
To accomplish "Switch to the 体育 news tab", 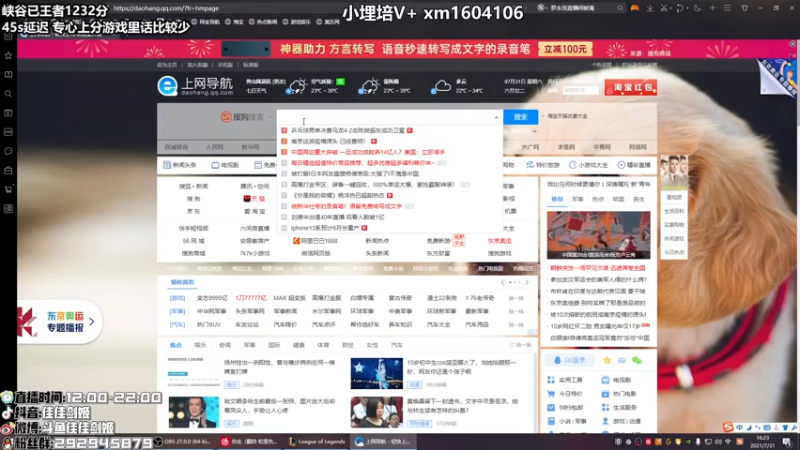I will (323, 345).
